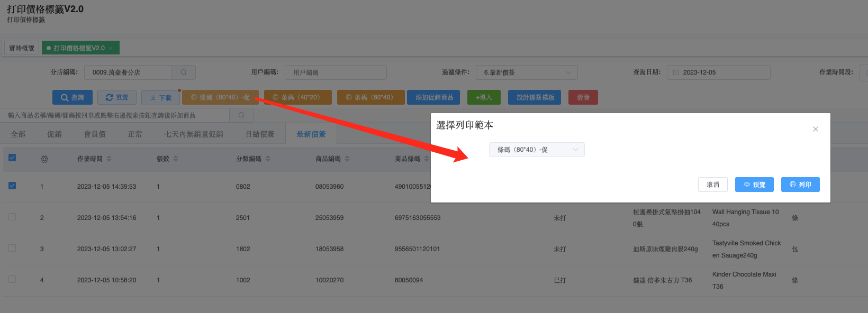Click 取消 in the dialog
This screenshot has width=868, height=313.
pos(713,185)
